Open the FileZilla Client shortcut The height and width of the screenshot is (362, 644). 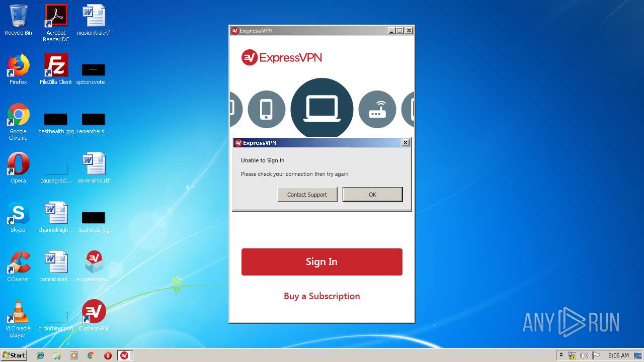[56, 69]
